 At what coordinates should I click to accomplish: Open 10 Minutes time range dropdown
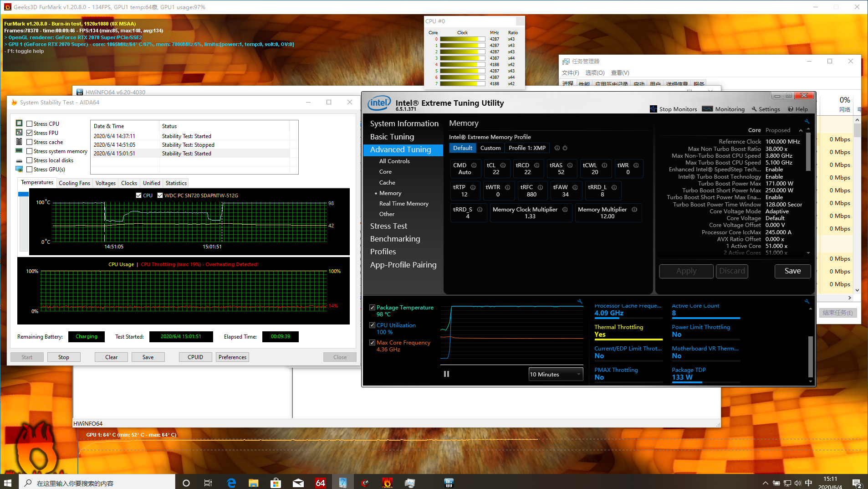(556, 374)
